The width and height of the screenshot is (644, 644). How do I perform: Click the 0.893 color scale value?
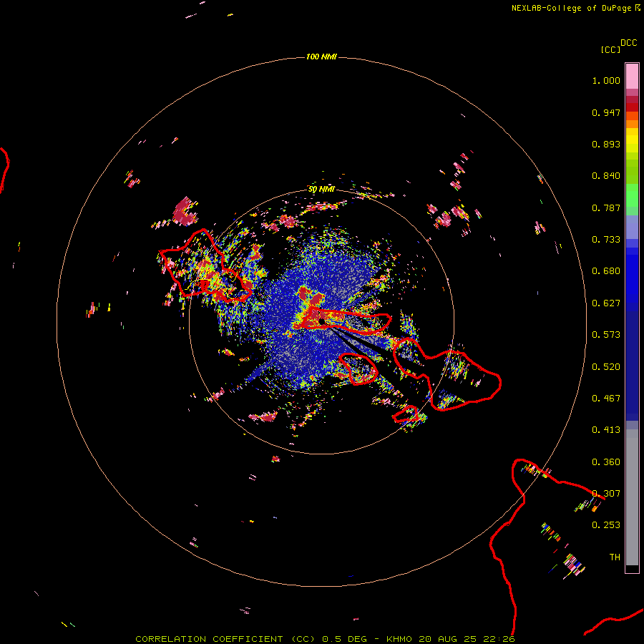click(606, 144)
